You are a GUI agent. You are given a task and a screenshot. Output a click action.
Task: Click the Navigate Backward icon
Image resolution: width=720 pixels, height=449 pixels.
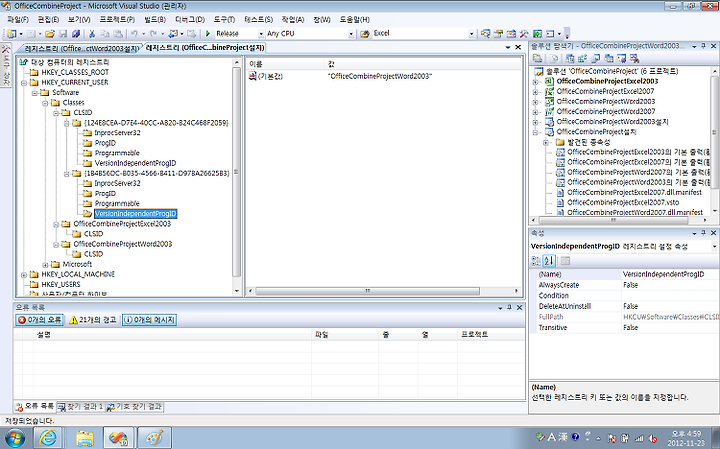(173, 34)
